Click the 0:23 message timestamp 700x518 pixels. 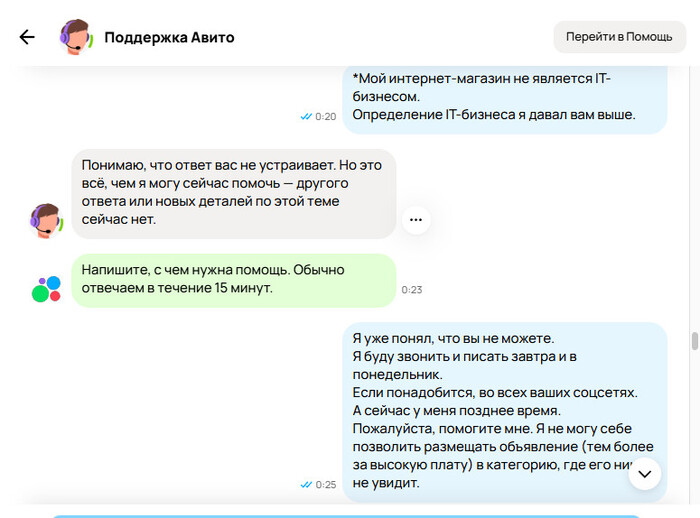click(x=412, y=290)
